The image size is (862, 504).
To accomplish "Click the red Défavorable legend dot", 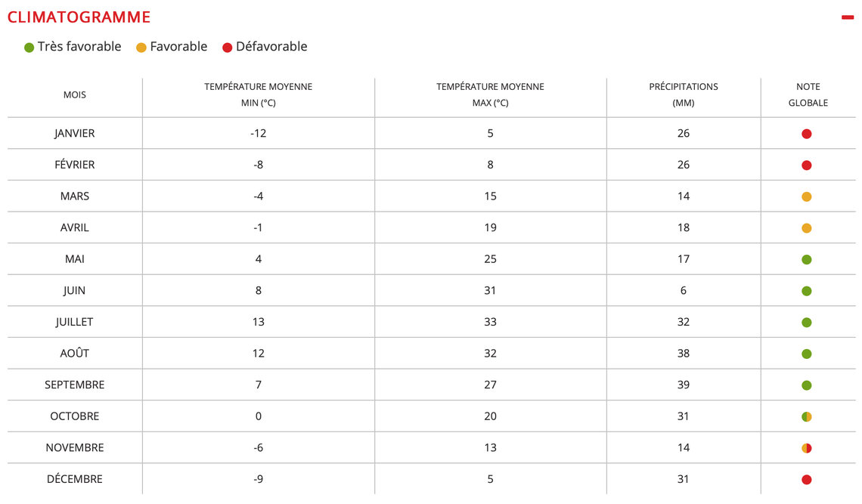I will click(227, 48).
